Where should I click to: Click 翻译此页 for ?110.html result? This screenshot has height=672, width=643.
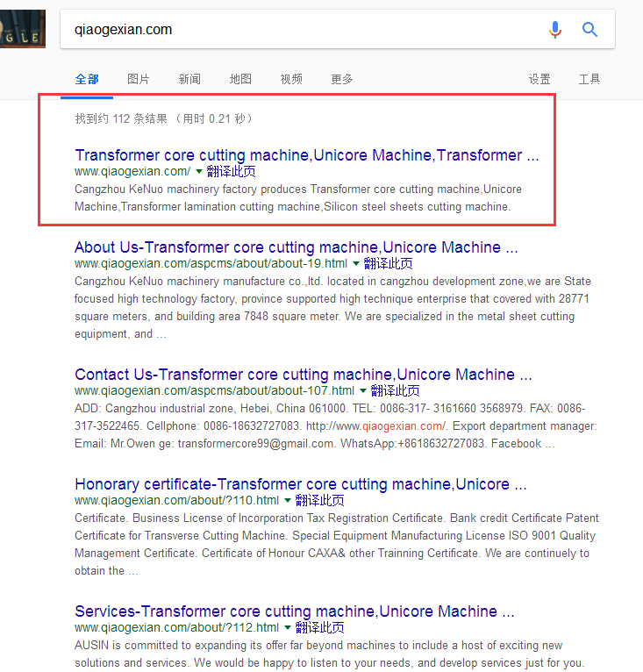click(319, 501)
